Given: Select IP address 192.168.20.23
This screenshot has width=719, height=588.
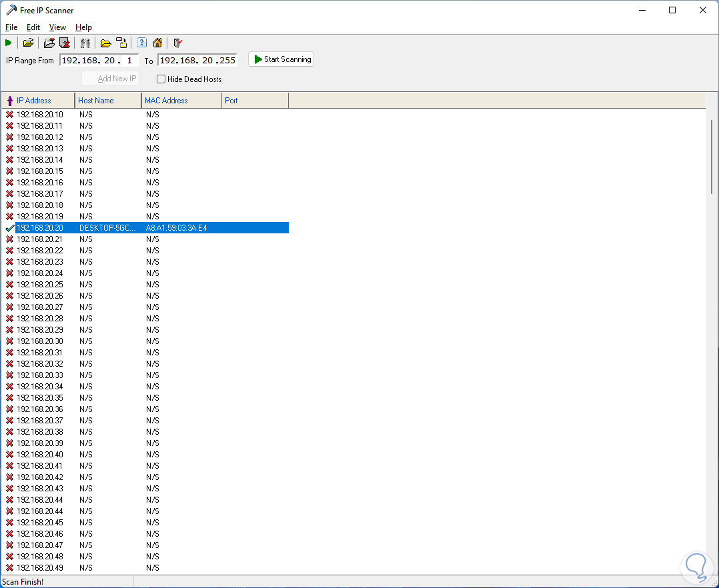Looking at the screenshot, I should click(39, 262).
